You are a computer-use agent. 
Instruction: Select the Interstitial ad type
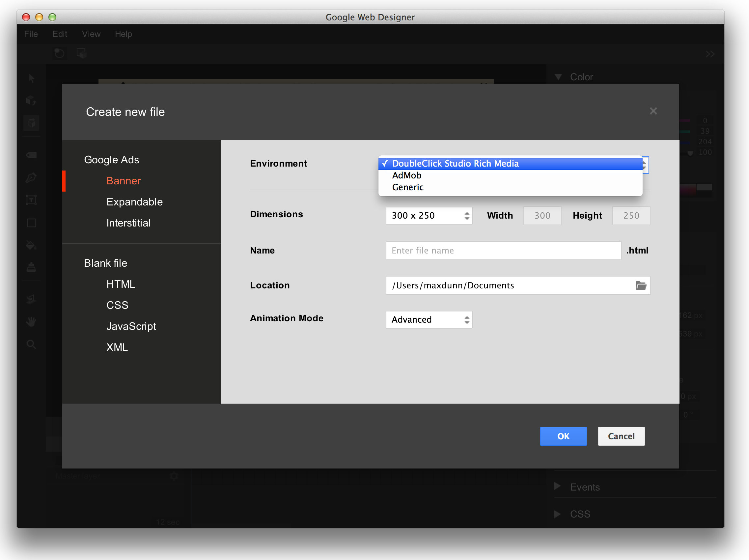point(128,223)
